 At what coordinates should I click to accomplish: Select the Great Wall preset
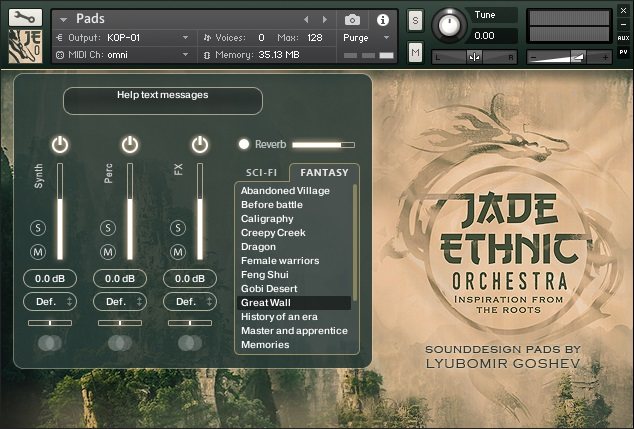(294, 303)
